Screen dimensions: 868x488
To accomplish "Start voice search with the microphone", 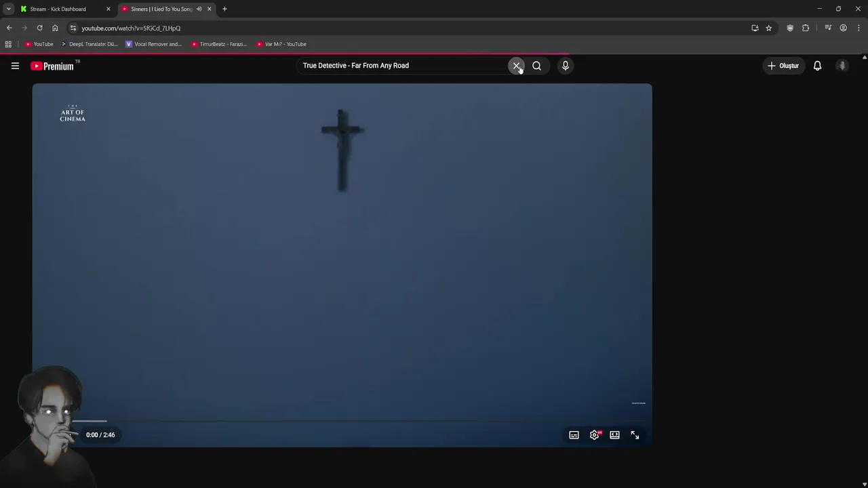I will coord(566,66).
